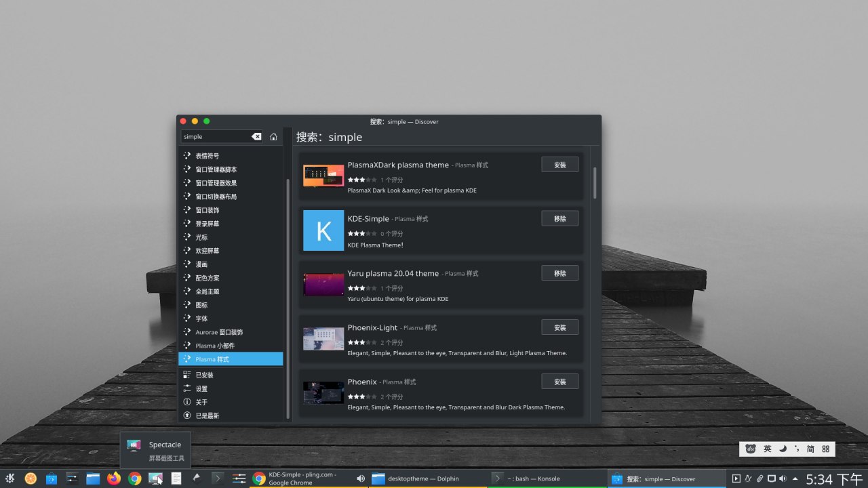
Task: Switch to the bash Konsole task
Action: 548,479
